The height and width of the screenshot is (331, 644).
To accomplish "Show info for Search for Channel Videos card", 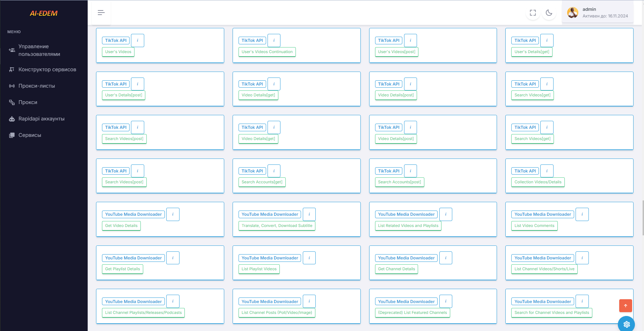I will [x=582, y=301].
